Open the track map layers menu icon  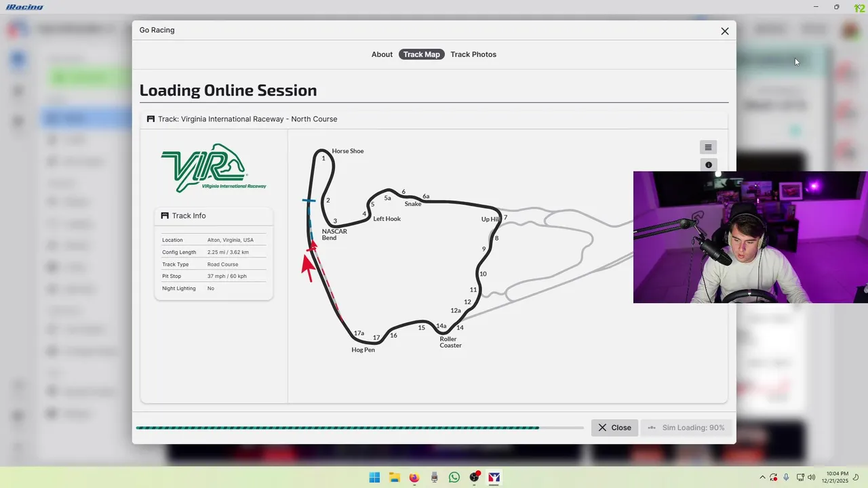click(708, 147)
